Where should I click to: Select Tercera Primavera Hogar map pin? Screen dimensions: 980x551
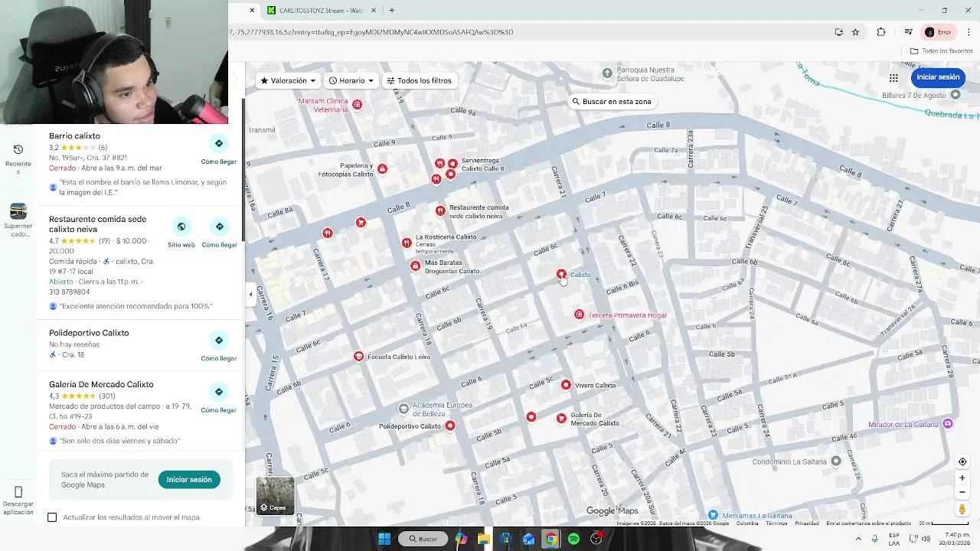tap(579, 315)
